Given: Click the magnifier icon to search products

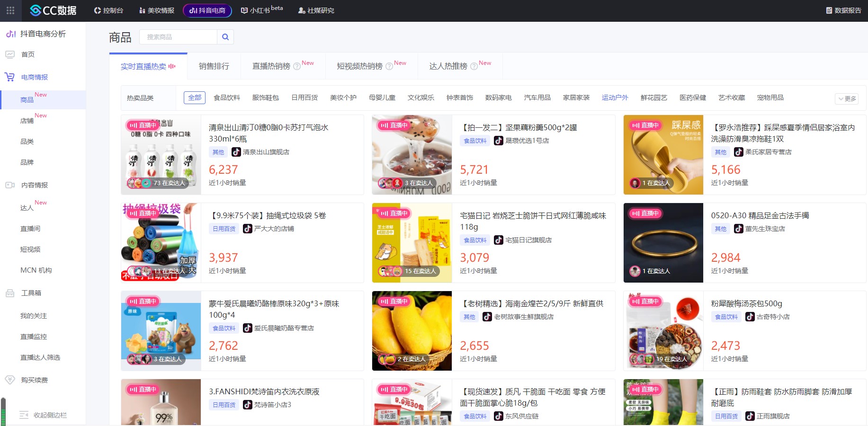Looking at the screenshot, I should pyautogui.click(x=225, y=36).
